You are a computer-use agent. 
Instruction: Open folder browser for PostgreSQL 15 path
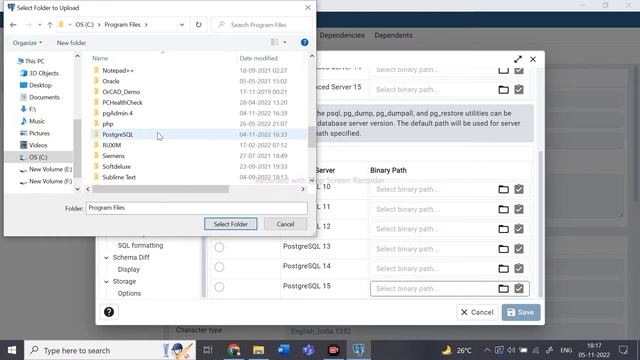coord(503,289)
